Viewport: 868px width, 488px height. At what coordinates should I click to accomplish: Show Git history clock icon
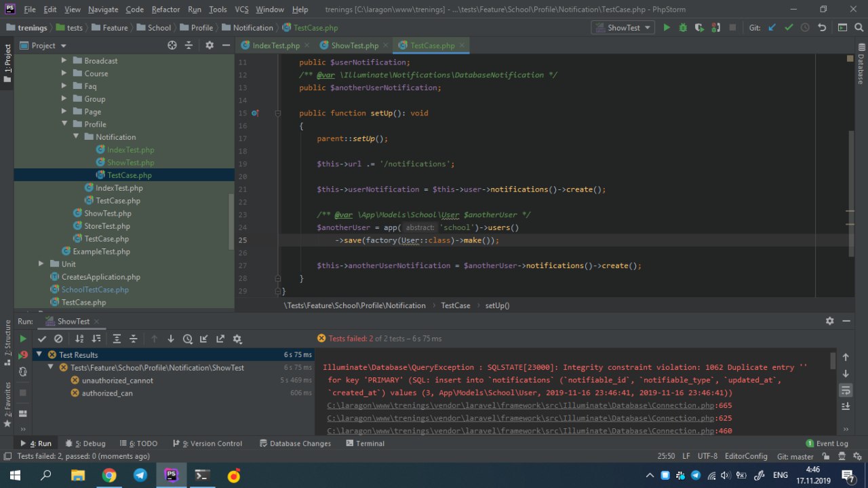[x=805, y=28]
